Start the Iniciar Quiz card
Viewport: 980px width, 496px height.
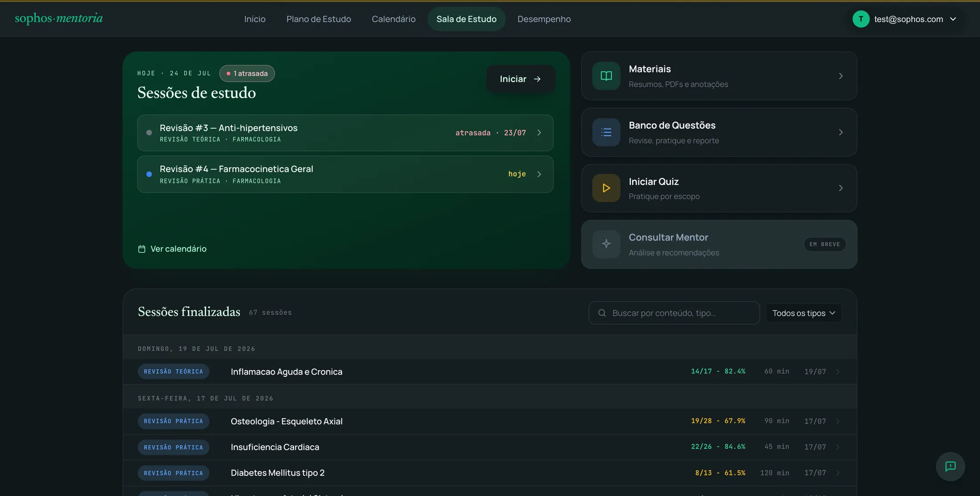[719, 188]
